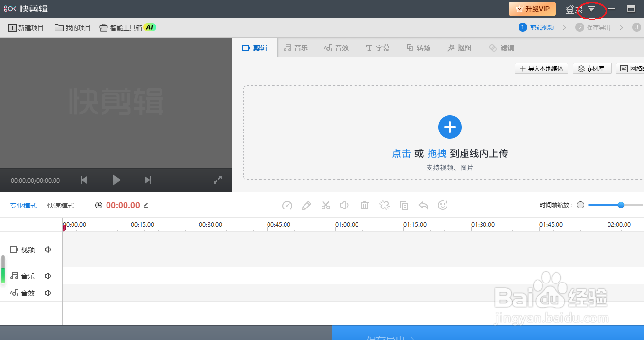Select the pencil edit tool
This screenshot has width=644, height=340.
[x=306, y=205]
